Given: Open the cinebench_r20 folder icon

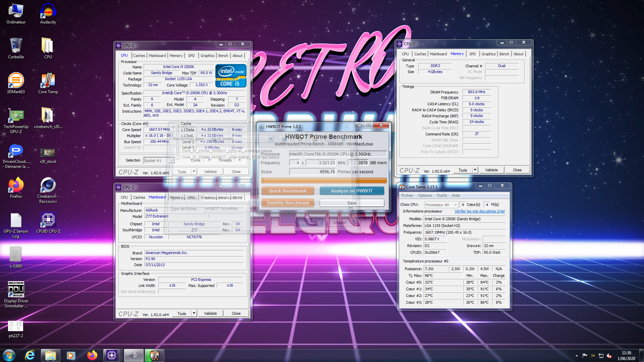Looking at the screenshot, I should click(x=48, y=118).
